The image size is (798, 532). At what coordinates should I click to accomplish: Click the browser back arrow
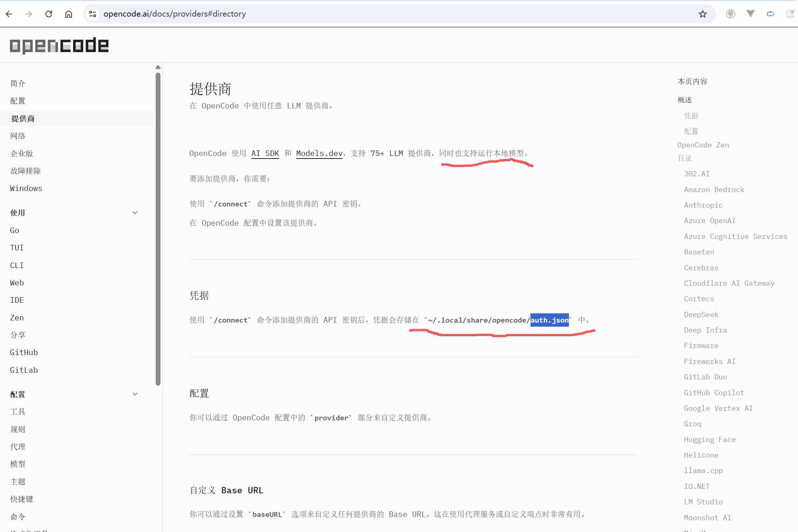[9, 14]
